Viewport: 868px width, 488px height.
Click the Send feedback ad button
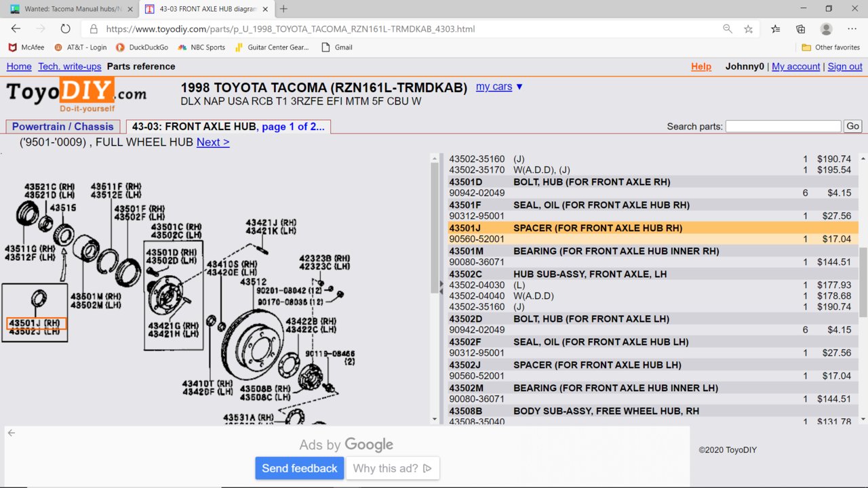(299, 468)
